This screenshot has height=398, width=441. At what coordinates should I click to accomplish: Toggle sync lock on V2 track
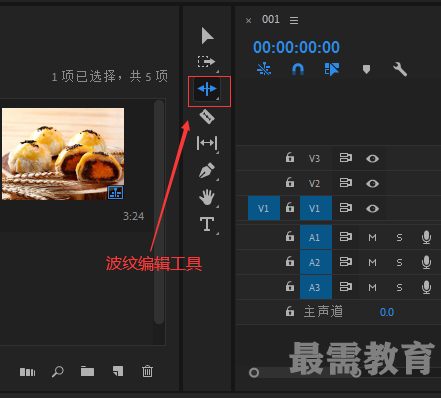(x=346, y=183)
